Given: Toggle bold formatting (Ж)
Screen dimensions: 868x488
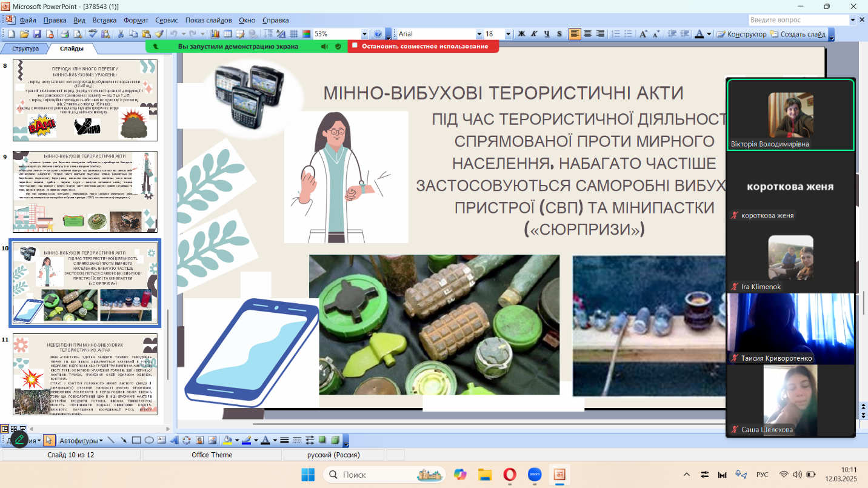Looking at the screenshot, I should [521, 34].
